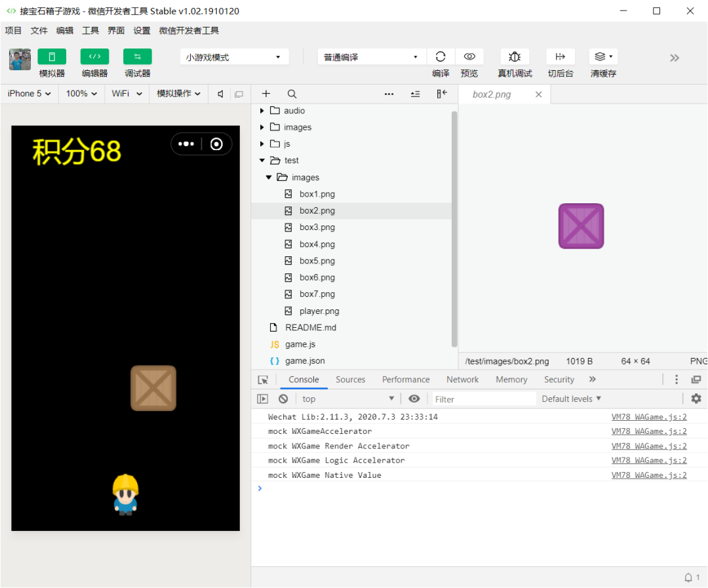Open the 工具 menu
This screenshot has height=588, width=708.
90,31
